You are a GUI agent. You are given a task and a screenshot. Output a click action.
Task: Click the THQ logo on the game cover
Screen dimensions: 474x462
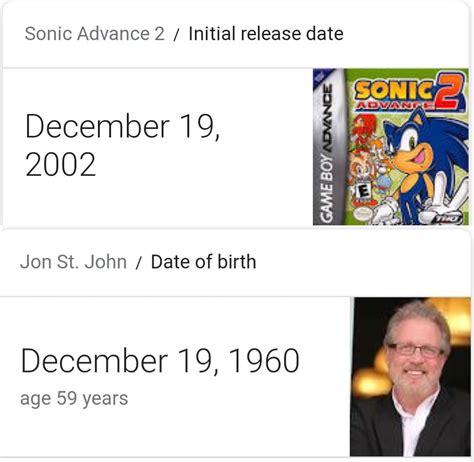point(449,218)
